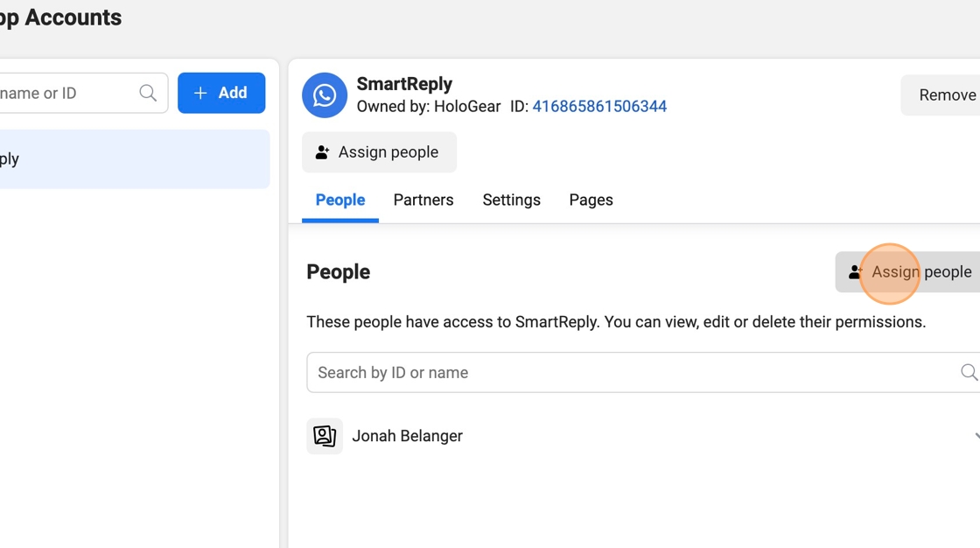
Task: Open account ID link 416865861506344
Action: [599, 106]
